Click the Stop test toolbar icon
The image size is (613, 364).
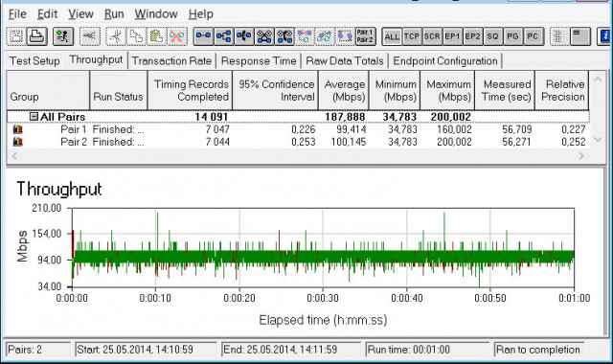tap(89, 36)
